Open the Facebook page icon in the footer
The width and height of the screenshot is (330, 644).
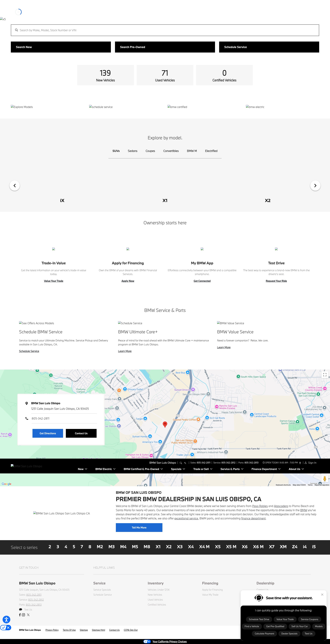[x=20, y=615]
